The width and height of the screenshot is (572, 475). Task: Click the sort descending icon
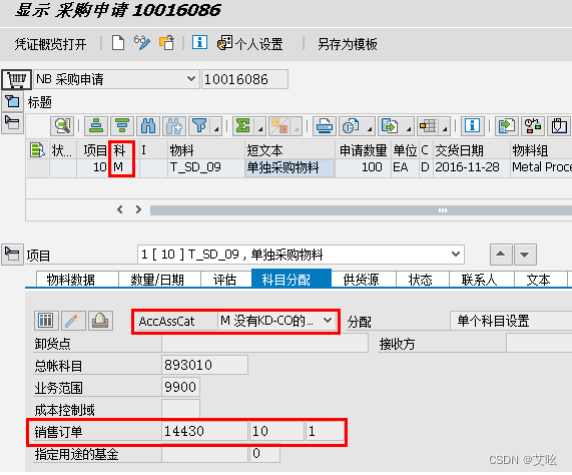click(x=122, y=126)
